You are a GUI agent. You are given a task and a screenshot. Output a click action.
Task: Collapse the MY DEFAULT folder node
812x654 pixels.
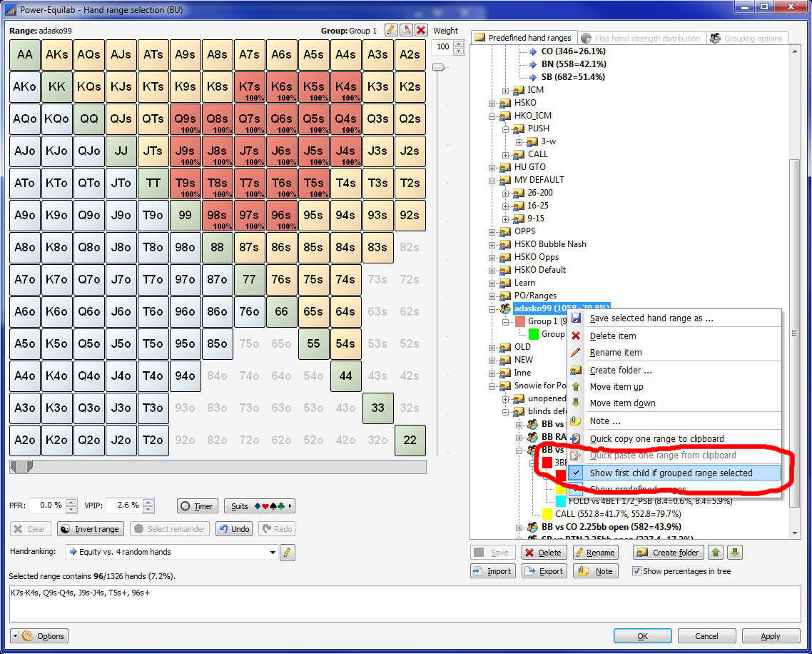point(492,181)
